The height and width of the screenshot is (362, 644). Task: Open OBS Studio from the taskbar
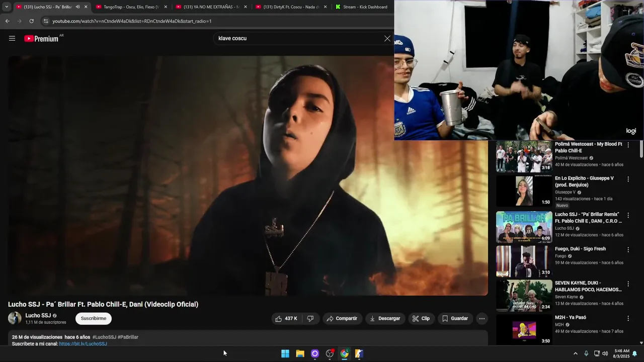pyautogui.click(x=330, y=353)
